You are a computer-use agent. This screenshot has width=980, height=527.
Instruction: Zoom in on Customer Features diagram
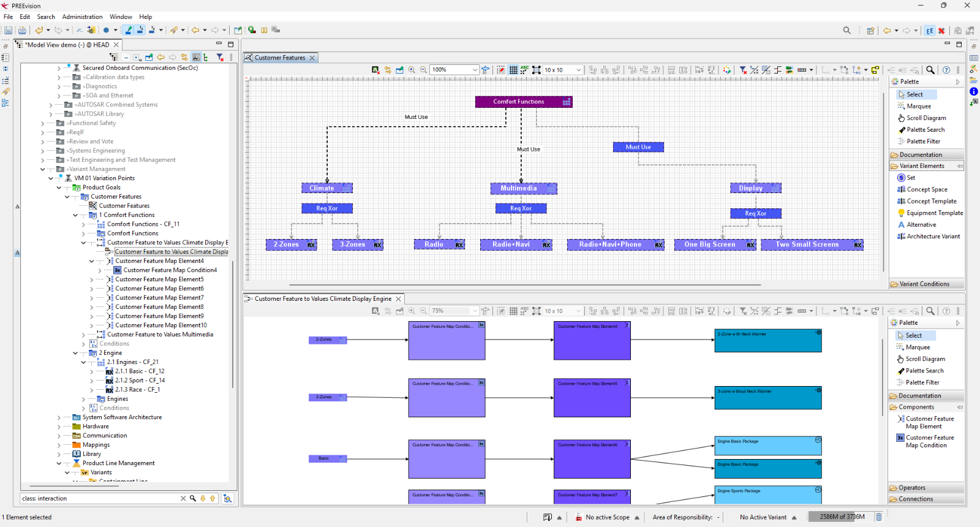coord(412,70)
